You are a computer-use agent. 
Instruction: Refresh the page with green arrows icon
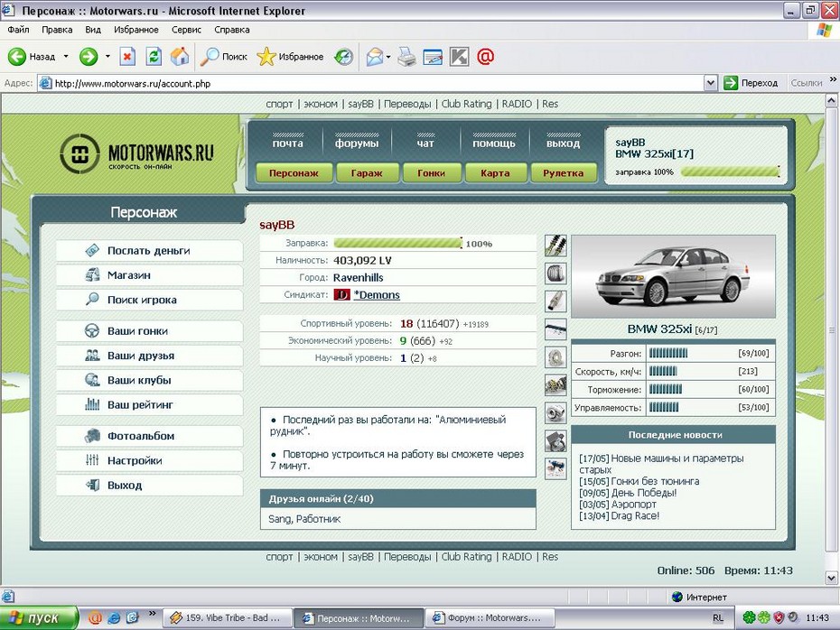tap(154, 57)
